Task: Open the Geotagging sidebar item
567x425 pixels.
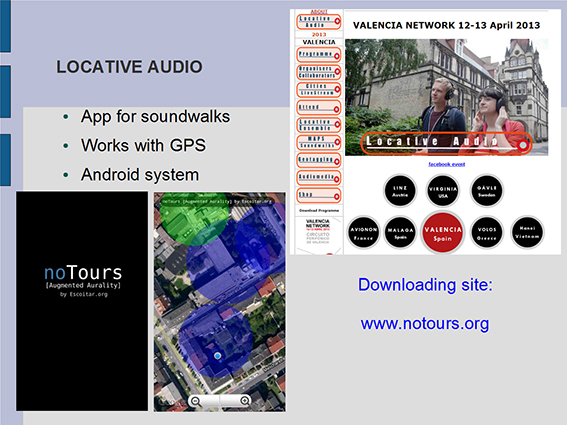Action: pos(319,160)
